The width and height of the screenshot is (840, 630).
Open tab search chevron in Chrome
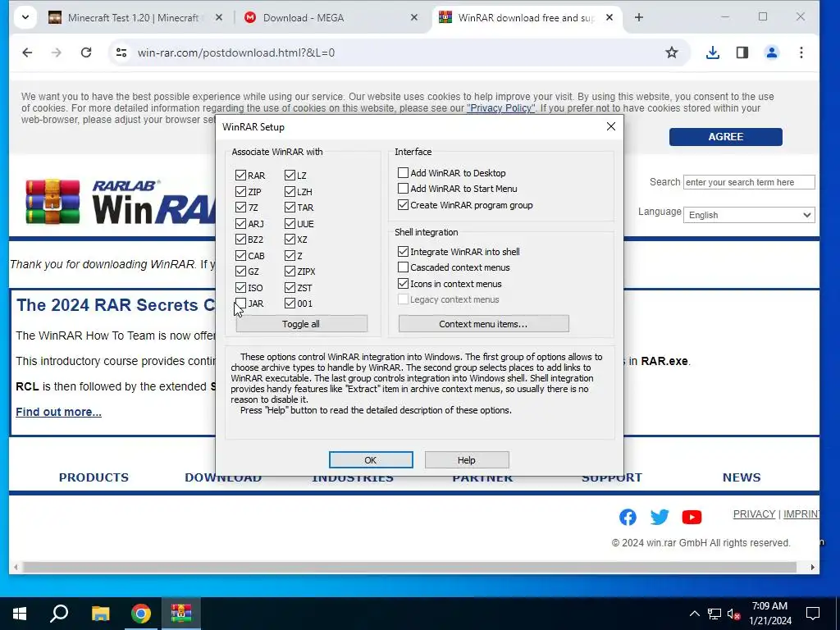coord(25,18)
